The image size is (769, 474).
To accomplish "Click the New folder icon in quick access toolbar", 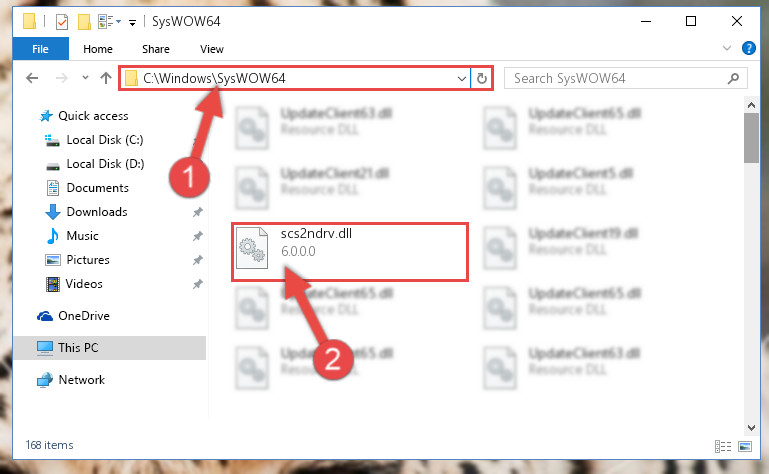I will pyautogui.click(x=84, y=22).
